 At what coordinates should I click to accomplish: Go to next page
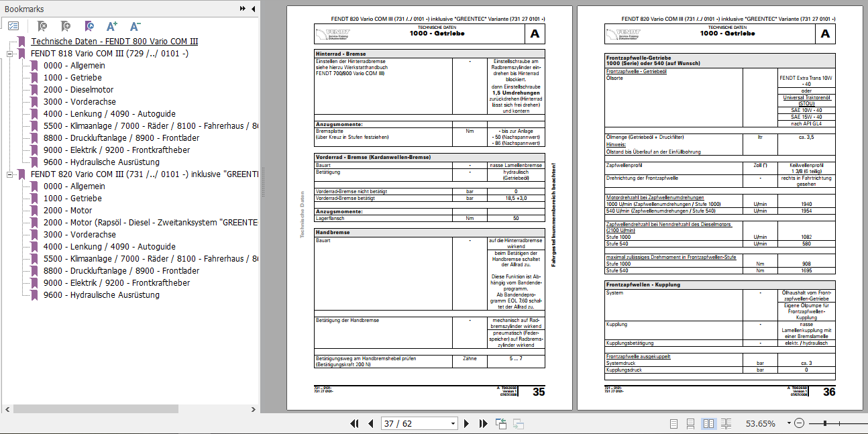click(468, 423)
